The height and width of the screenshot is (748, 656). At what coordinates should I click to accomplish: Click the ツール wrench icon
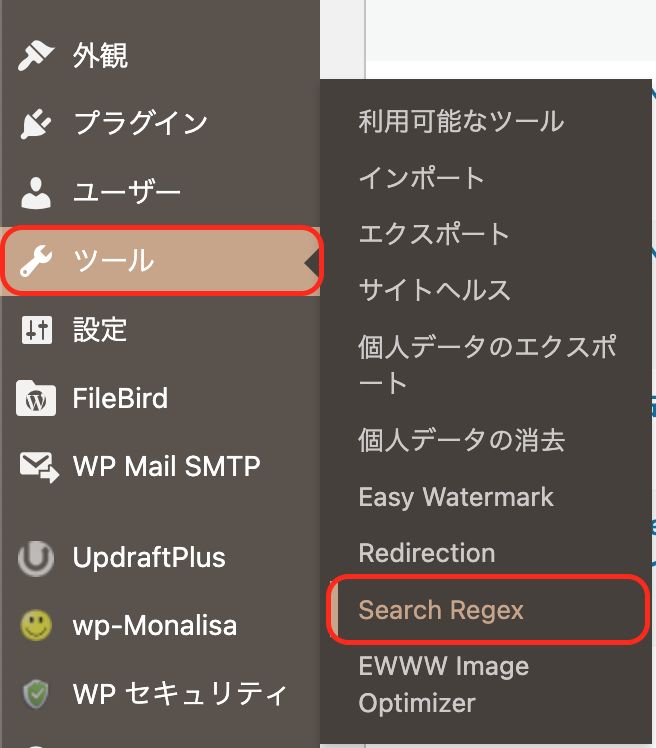coord(36,261)
